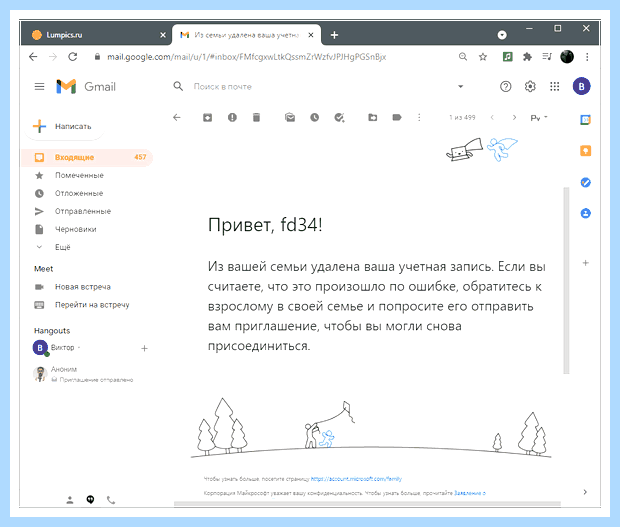The image size is (620, 527).
Task: Open the input language dropdown Ру
Action: [539, 118]
